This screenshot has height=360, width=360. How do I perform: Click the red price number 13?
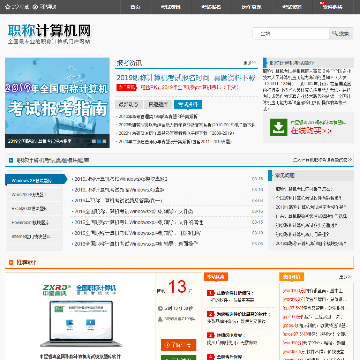click(177, 287)
